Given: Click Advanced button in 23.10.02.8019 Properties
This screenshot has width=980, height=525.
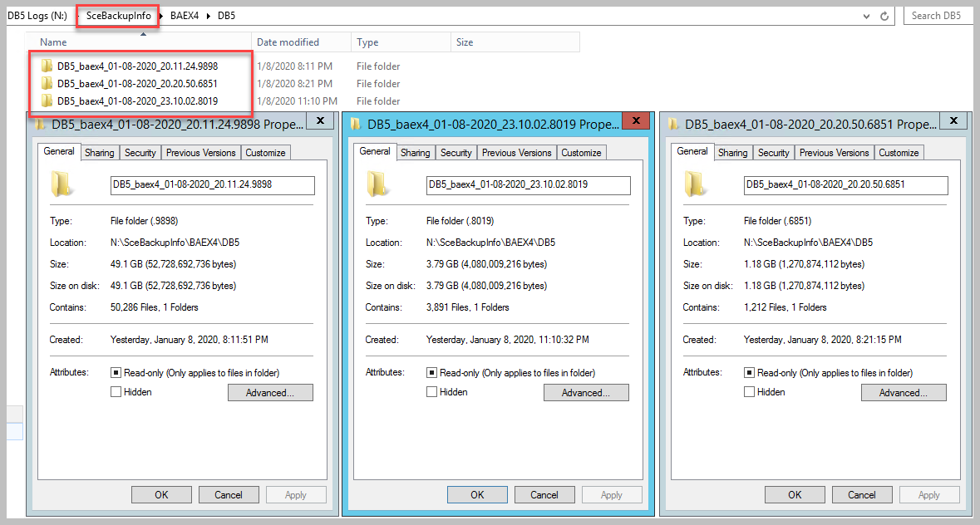Looking at the screenshot, I should [x=586, y=393].
